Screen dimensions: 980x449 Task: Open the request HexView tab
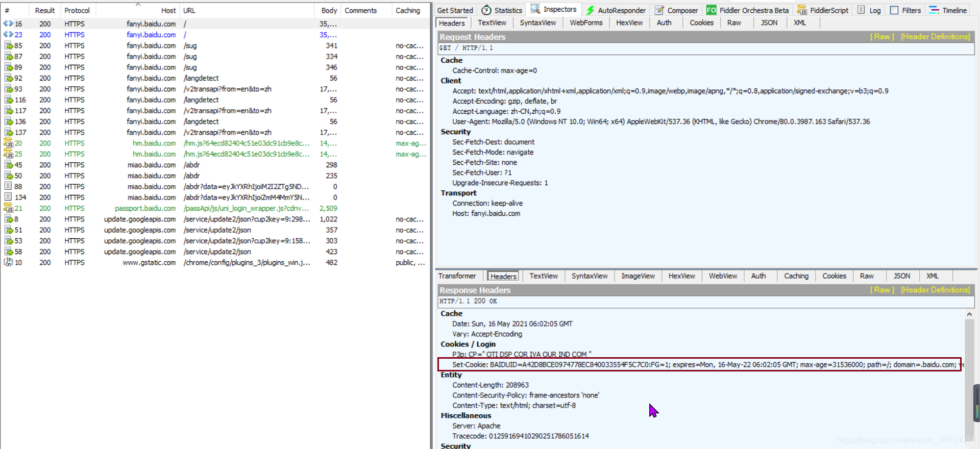[629, 23]
